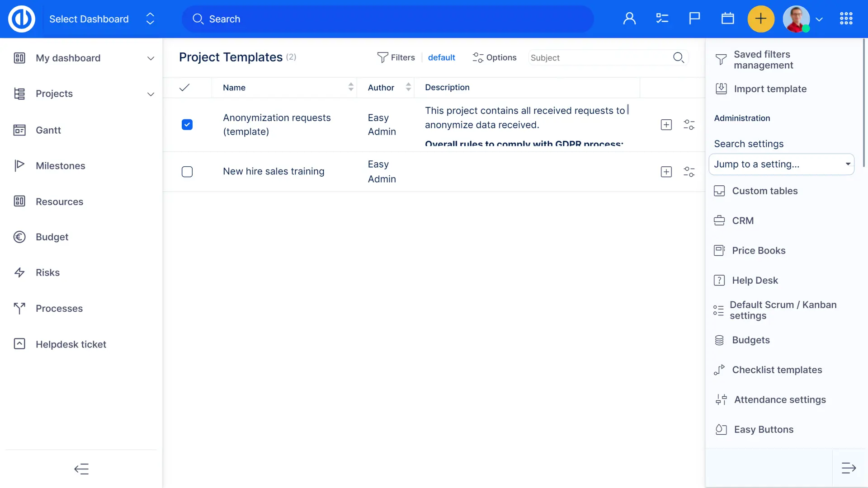
Task: Open the calendar icon in top bar
Action: tap(727, 19)
